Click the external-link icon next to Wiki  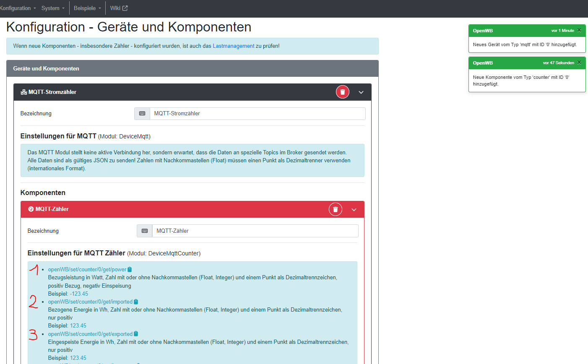pyautogui.click(x=125, y=8)
